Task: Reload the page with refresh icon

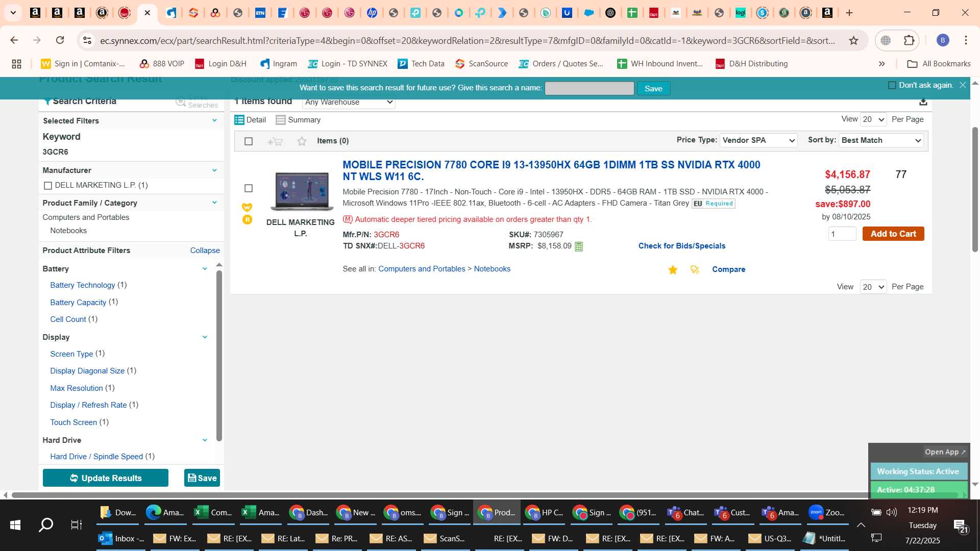Action: (60, 40)
